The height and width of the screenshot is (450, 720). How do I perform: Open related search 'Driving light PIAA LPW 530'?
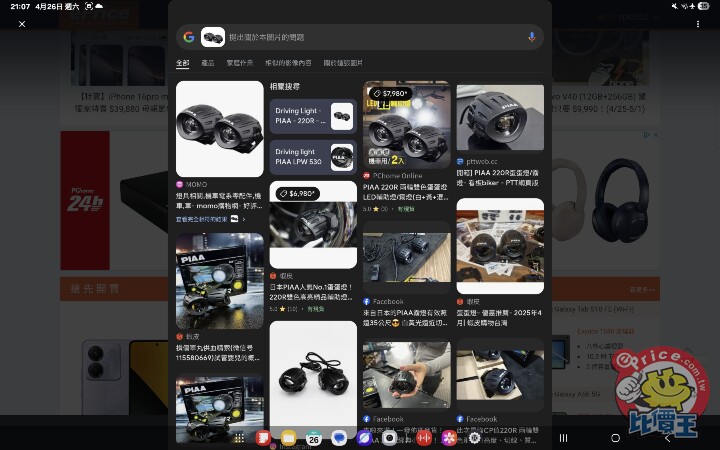pos(313,157)
